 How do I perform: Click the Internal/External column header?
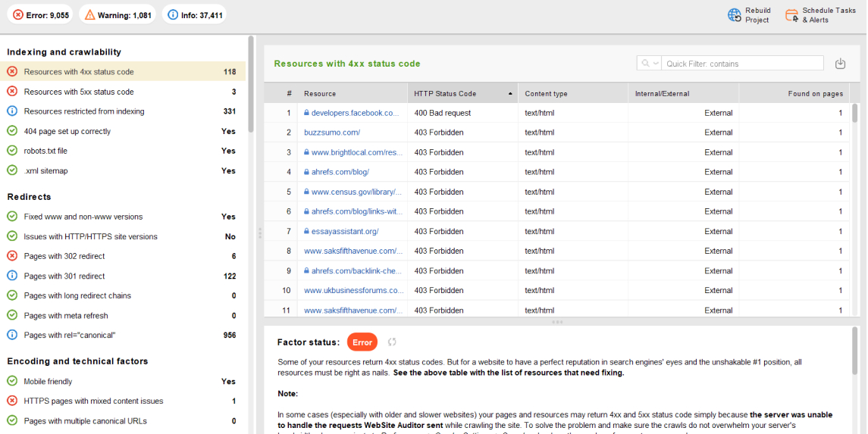coord(684,93)
